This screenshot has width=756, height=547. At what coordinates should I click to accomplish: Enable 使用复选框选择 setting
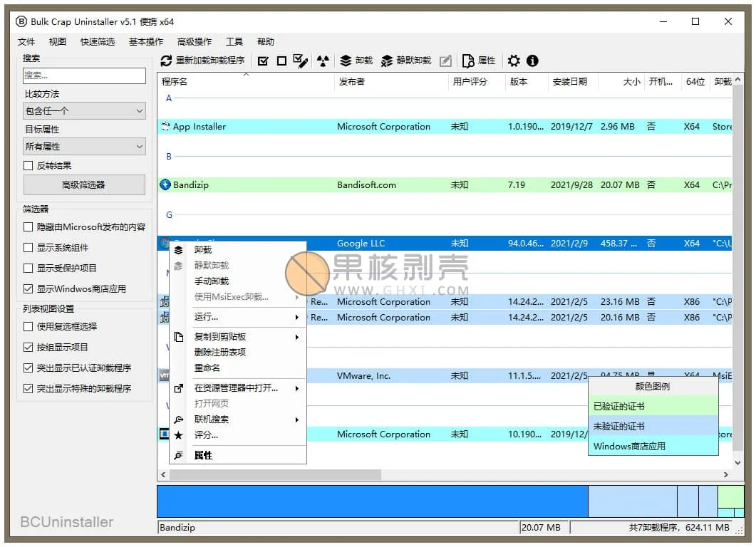pos(28,327)
